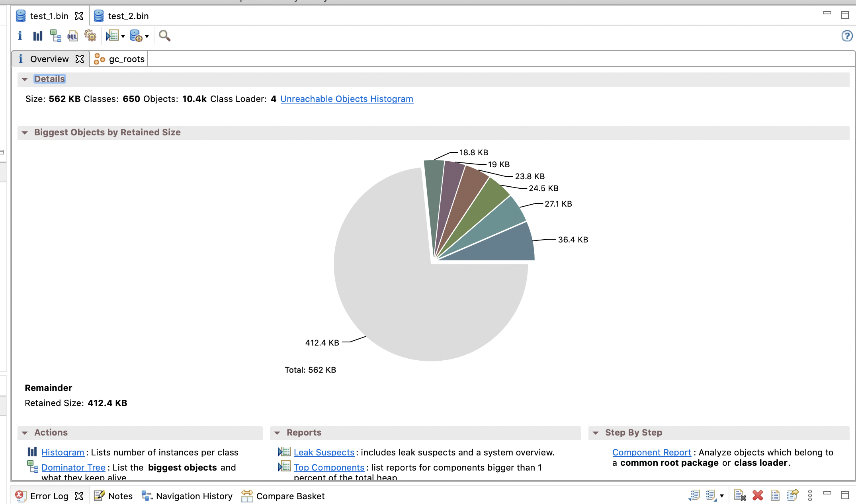Open the OQL query editor icon
Viewport: 856px width, 504px height.
(x=72, y=36)
